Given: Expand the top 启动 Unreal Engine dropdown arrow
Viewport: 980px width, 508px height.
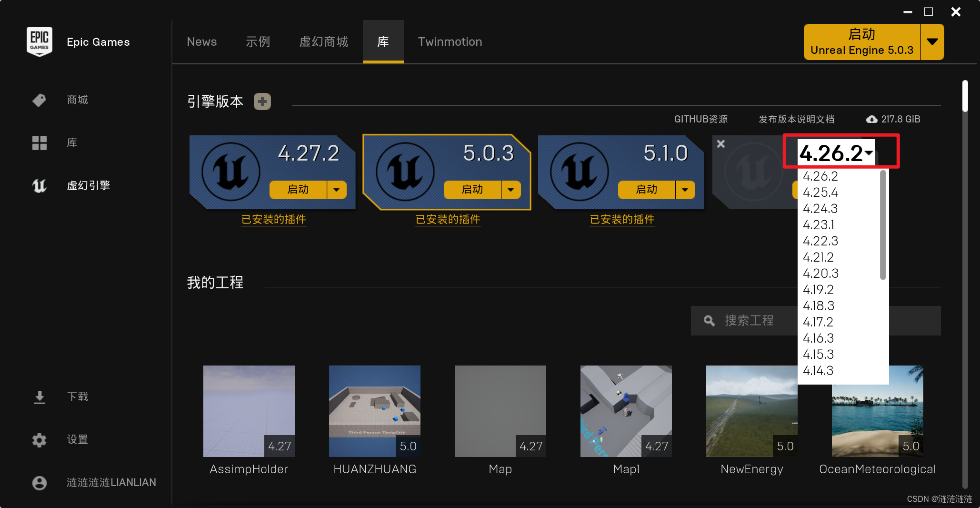Looking at the screenshot, I should coord(932,42).
